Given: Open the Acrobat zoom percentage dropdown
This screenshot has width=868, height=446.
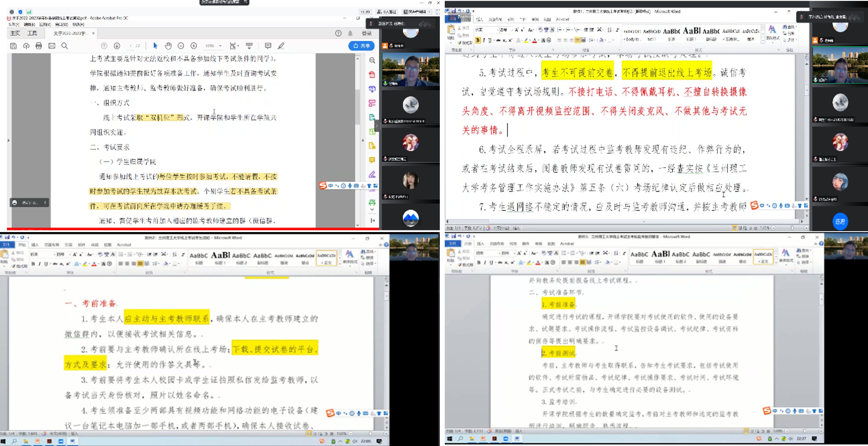Looking at the screenshot, I should [x=220, y=46].
